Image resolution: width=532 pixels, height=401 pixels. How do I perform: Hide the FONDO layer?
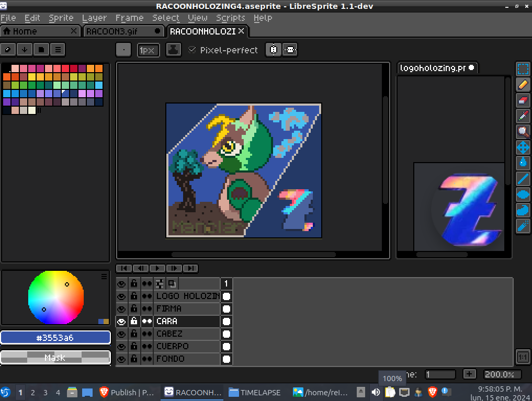(x=121, y=359)
